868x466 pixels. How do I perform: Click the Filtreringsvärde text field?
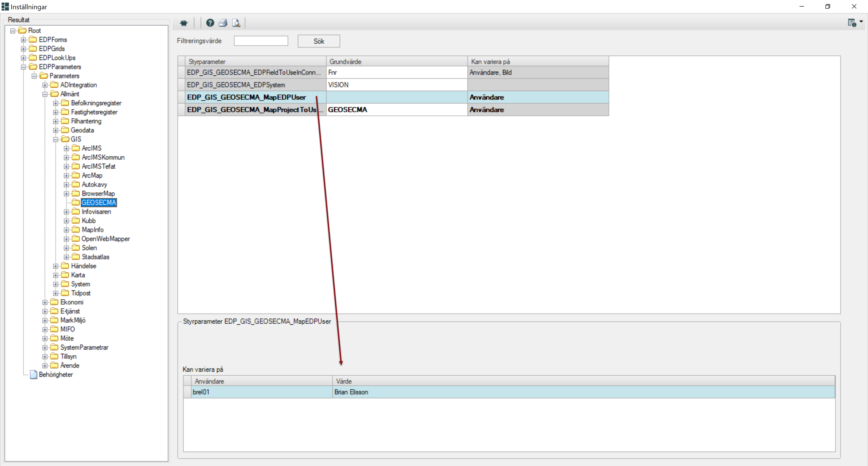[x=261, y=41]
